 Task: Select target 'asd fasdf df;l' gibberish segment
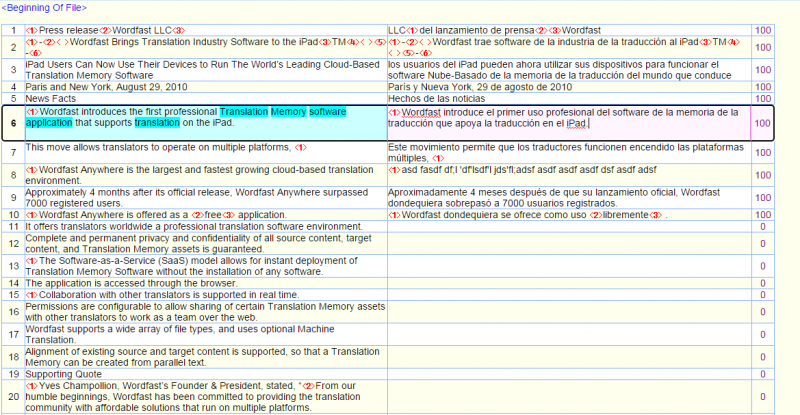pyautogui.click(x=569, y=175)
